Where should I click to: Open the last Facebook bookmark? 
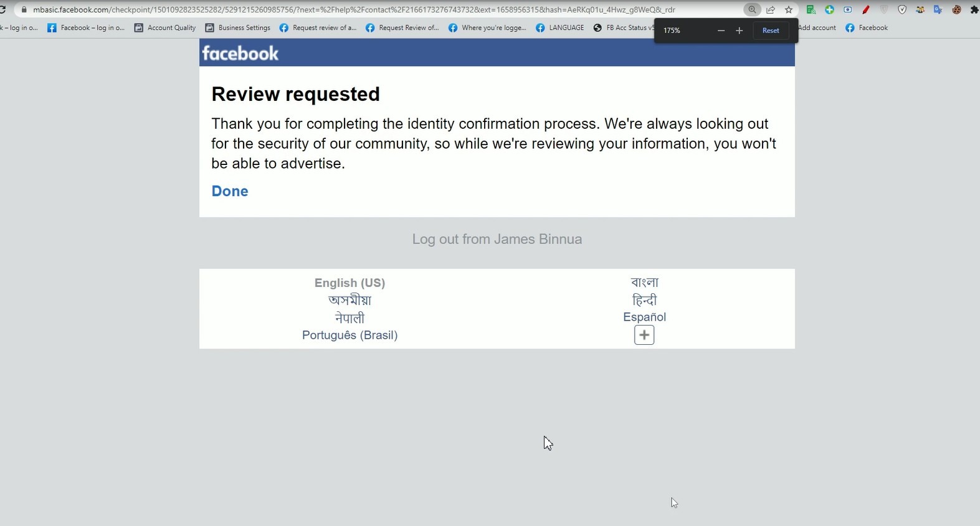click(867, 28)
